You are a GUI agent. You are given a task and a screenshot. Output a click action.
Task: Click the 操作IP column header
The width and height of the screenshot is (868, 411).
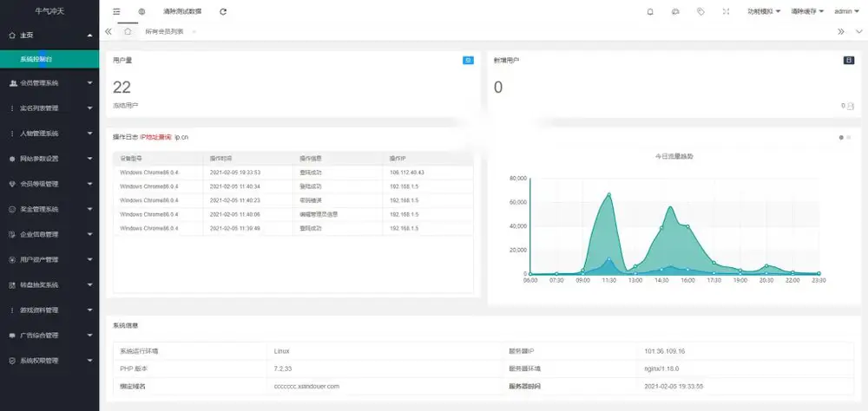398,158
